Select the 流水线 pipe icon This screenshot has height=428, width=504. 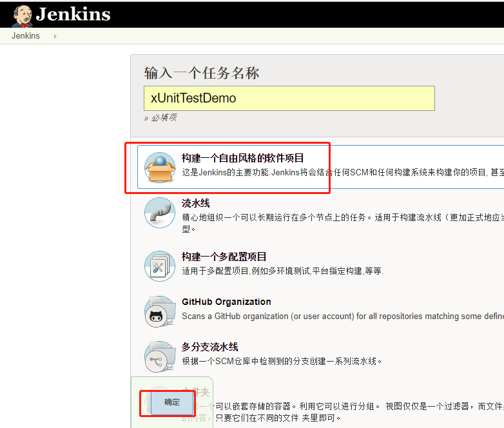coord(160,213)
